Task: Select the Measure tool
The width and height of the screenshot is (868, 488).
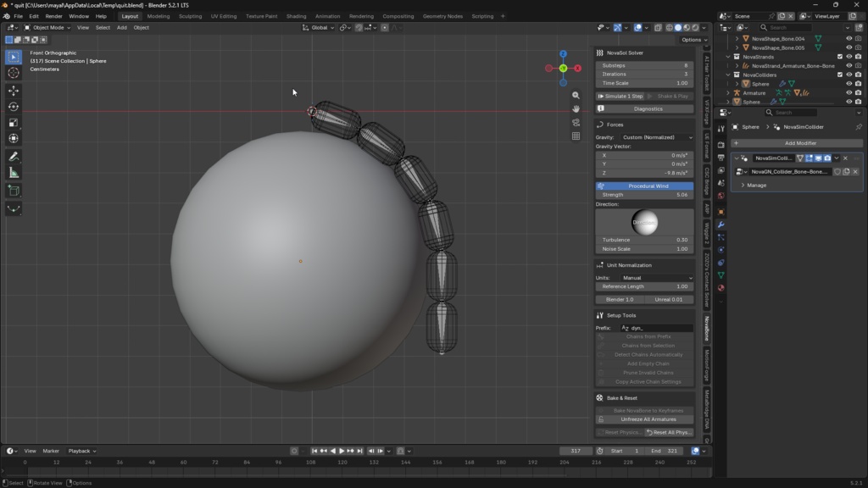Action: pyautogui.click(x=14, y=173)
